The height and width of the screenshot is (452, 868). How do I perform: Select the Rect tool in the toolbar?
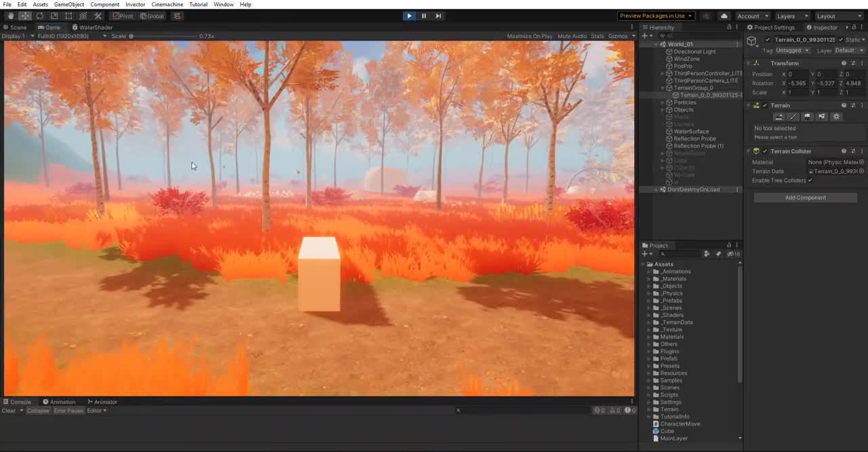[68, 16]
